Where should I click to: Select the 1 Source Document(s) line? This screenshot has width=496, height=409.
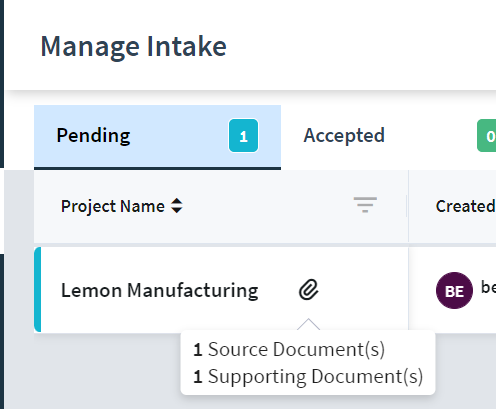(289, 350)
